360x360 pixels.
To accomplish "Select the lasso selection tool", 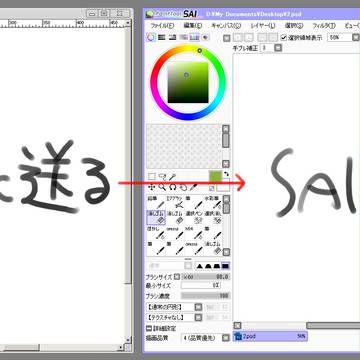I will pos(162,176).
